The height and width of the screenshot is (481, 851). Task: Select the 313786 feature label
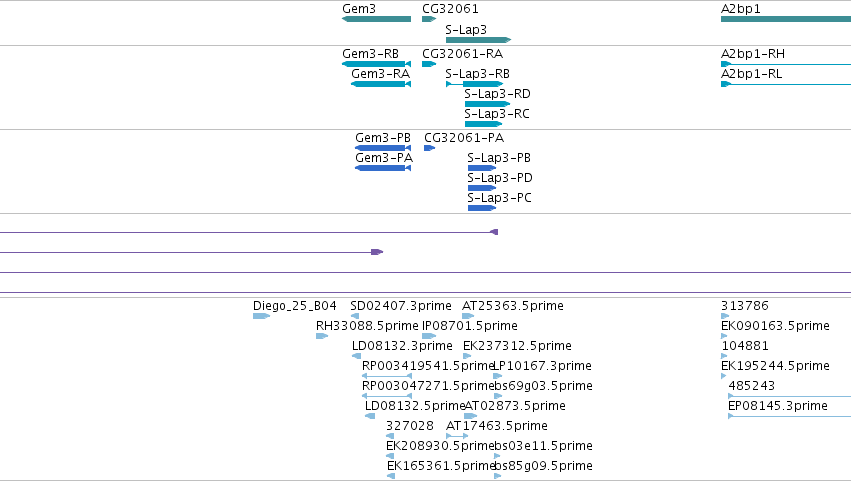pyautogui.click(x=745, y=306)
